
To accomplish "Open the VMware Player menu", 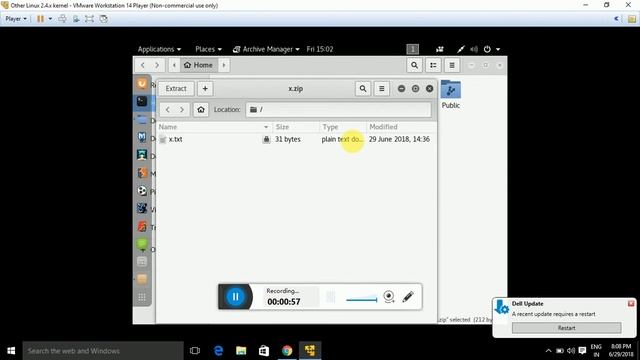I will [16, 19].
